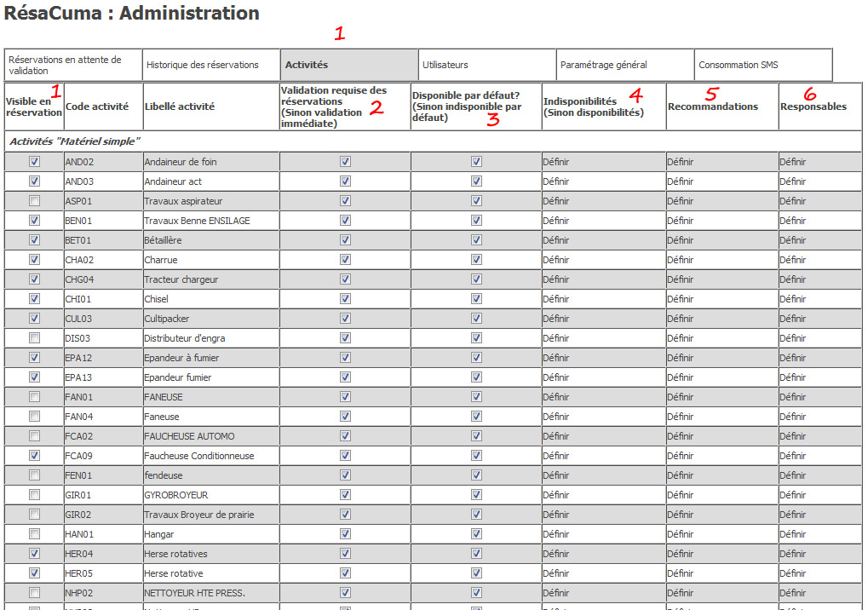Screen dimensions: 868x610
Task: Open Responsables Définir for FEN01
Action: click(x=793, y=475)
